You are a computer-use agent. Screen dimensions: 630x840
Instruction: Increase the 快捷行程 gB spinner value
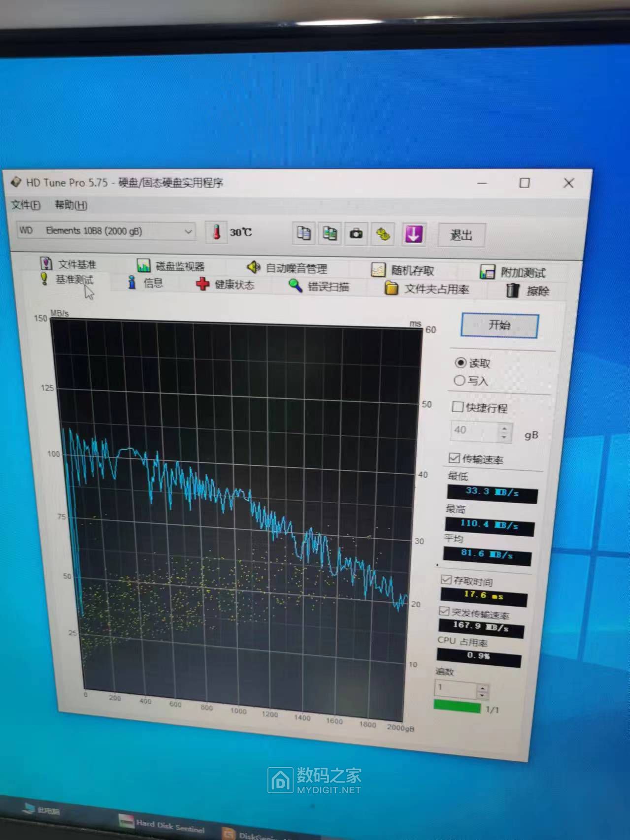click(504, 429)
